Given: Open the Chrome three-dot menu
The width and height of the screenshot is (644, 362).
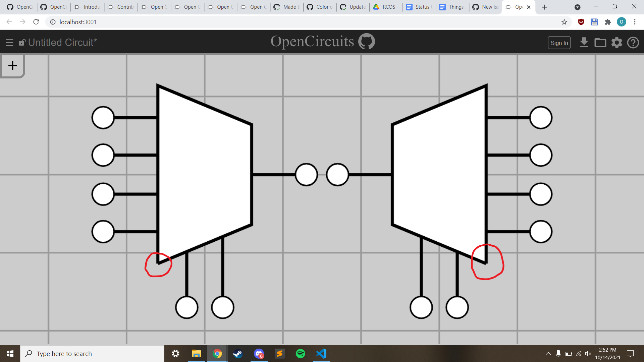Looking at the screenshot, I should click(635, 22).
